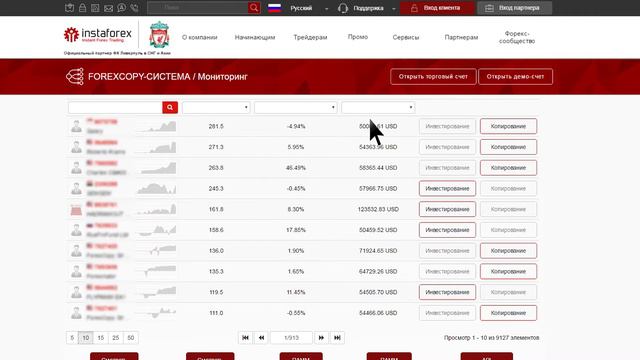Open the Русский language dropdown
The height and width of the screenshot is (360, 640).
(309, 8)
